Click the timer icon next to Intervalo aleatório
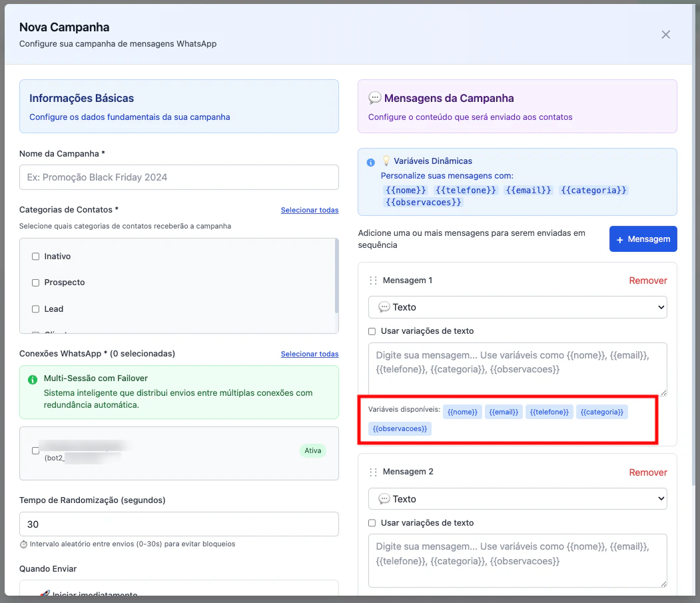700x603 pixels. point(24,544)
